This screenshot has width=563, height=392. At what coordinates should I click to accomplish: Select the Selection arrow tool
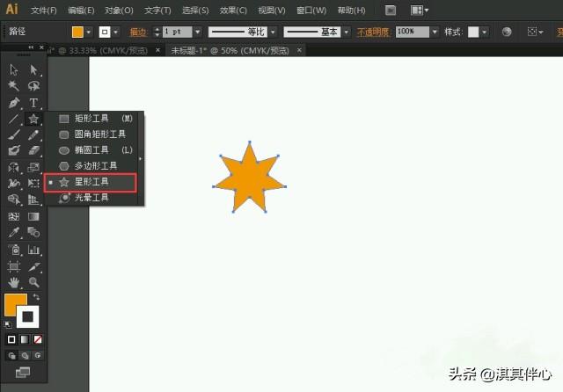[14, 69]
